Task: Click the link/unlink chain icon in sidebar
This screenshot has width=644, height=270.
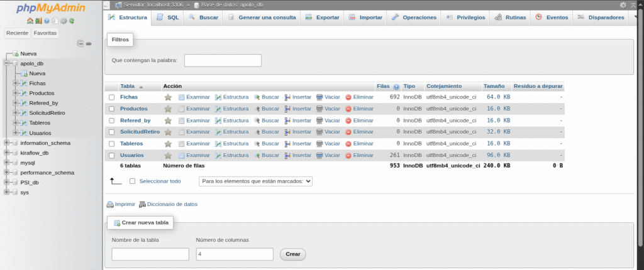Action: [x=89, y=43]
